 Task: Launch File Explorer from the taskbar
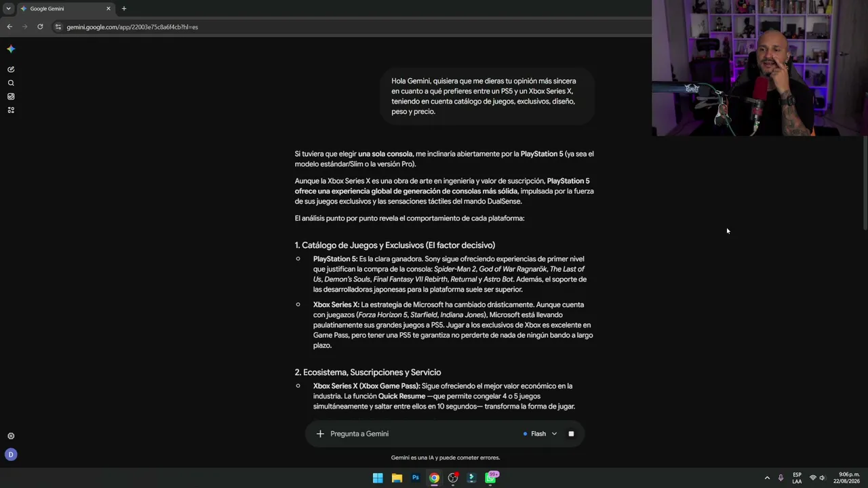[x=397, y=478]
